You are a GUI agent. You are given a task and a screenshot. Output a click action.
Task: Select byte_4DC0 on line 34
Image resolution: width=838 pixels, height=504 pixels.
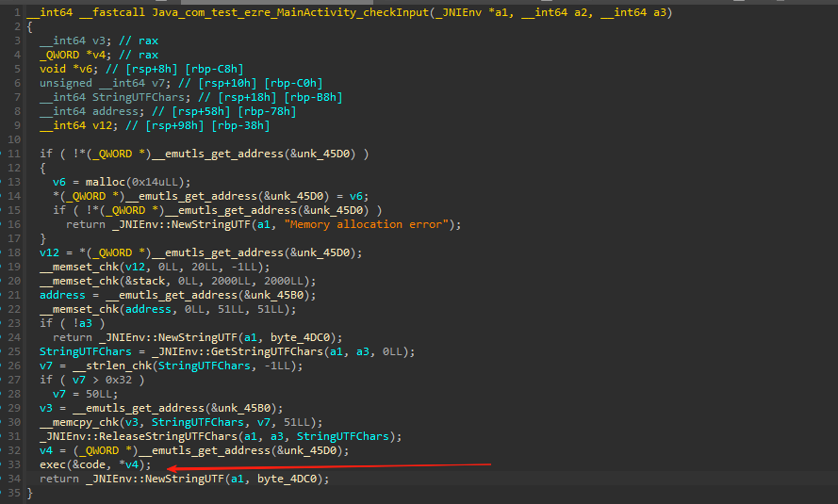287,479
